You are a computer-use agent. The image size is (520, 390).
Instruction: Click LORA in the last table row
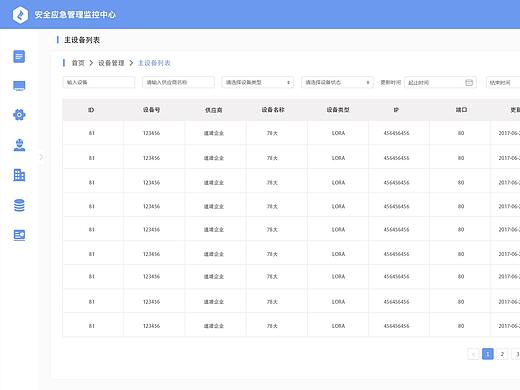[x=338, y=326]
